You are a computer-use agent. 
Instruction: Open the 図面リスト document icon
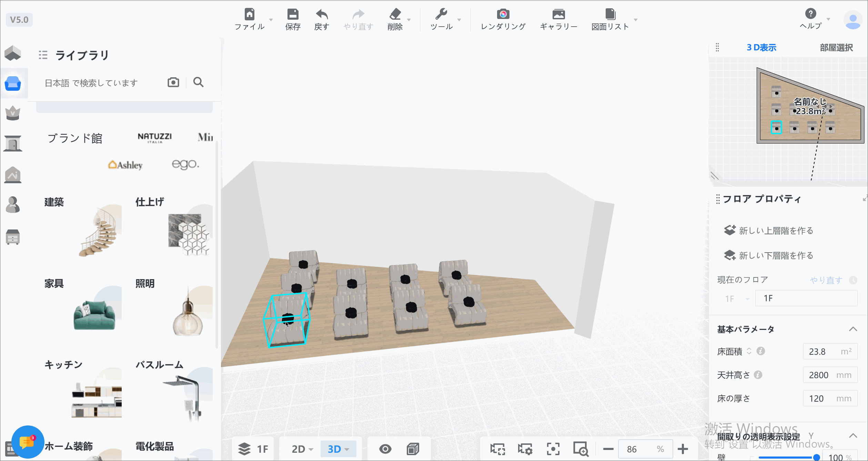click(610, 14)
